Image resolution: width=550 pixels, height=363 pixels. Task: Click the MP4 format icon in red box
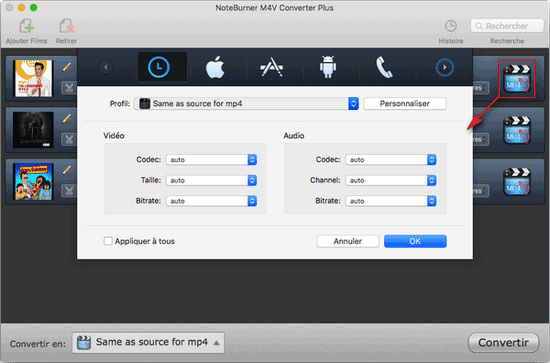click(517, 79)
